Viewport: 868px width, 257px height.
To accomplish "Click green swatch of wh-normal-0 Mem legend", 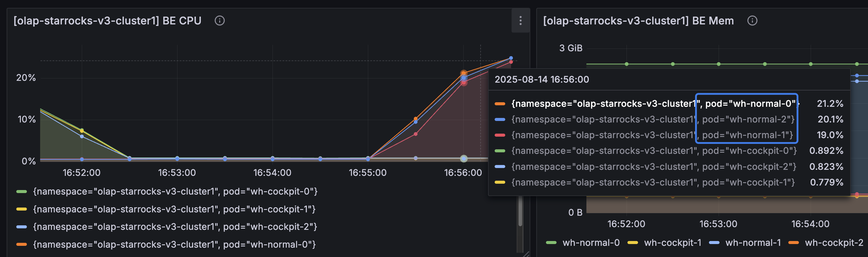I will tap(551, 243).
